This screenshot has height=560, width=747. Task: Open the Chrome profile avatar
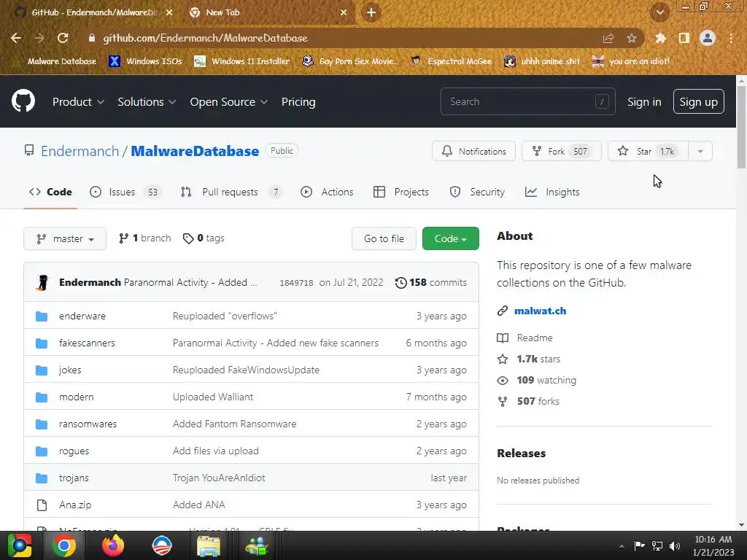[708, 38]
